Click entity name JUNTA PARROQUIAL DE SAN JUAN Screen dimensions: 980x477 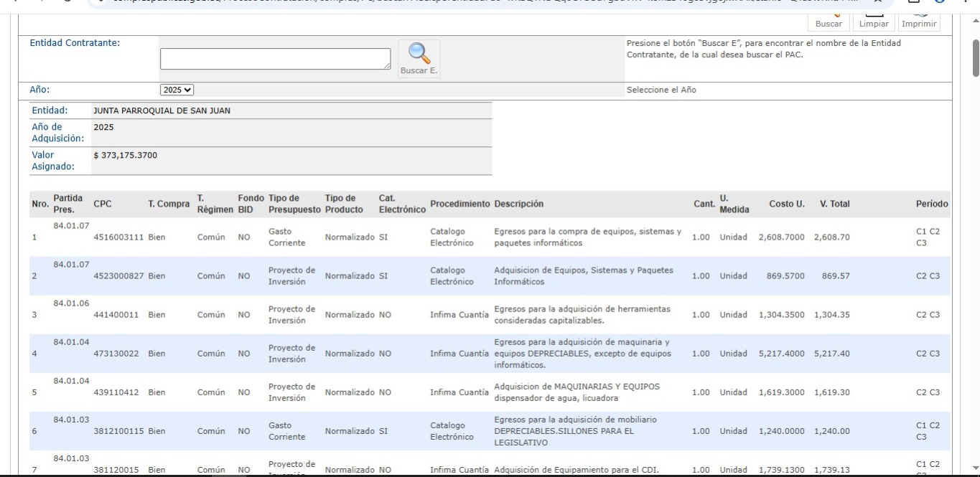coord(162,110)
